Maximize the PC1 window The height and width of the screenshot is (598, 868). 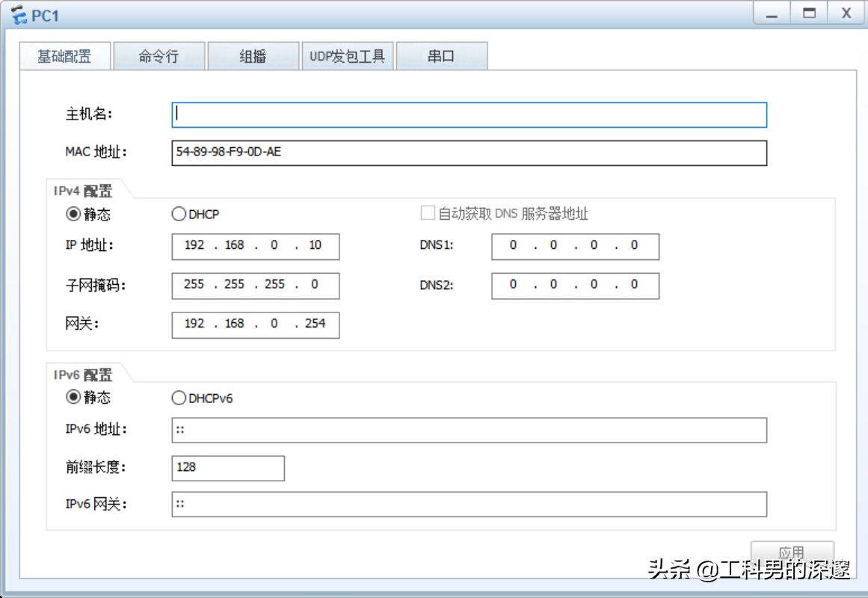(x=809, y=14)
